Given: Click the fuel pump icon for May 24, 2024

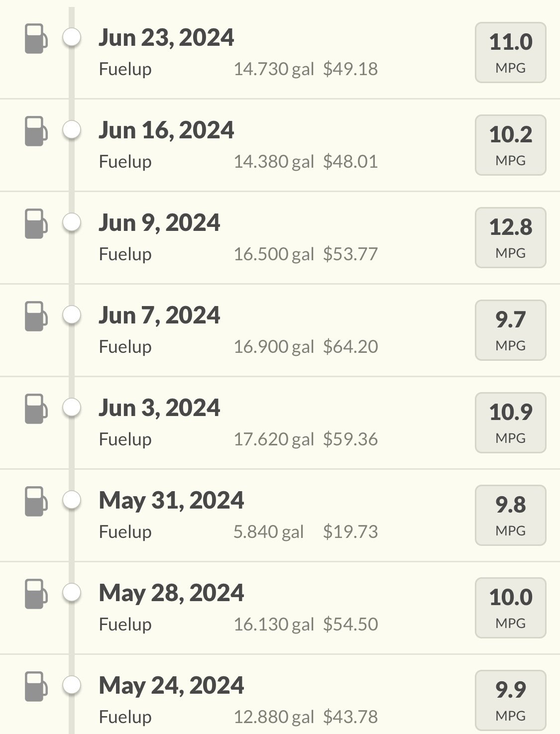Looking at the screenshot, I should click(x=36, y=687).
